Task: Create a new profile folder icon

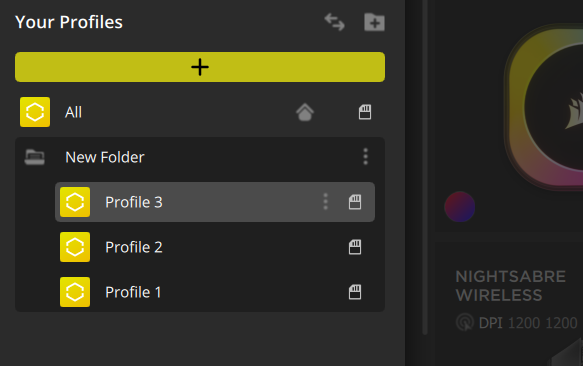Action: click(374, 22)
